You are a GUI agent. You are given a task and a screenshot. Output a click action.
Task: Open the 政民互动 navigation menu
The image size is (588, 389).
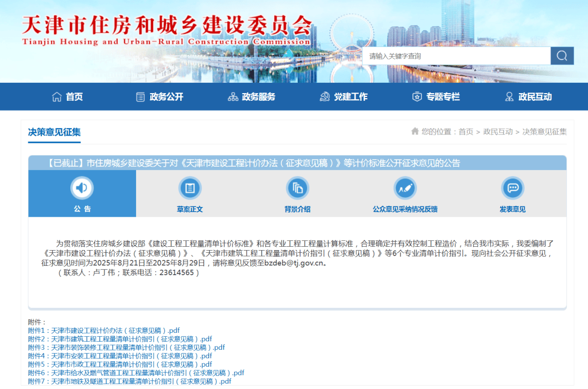pos(528,97)
